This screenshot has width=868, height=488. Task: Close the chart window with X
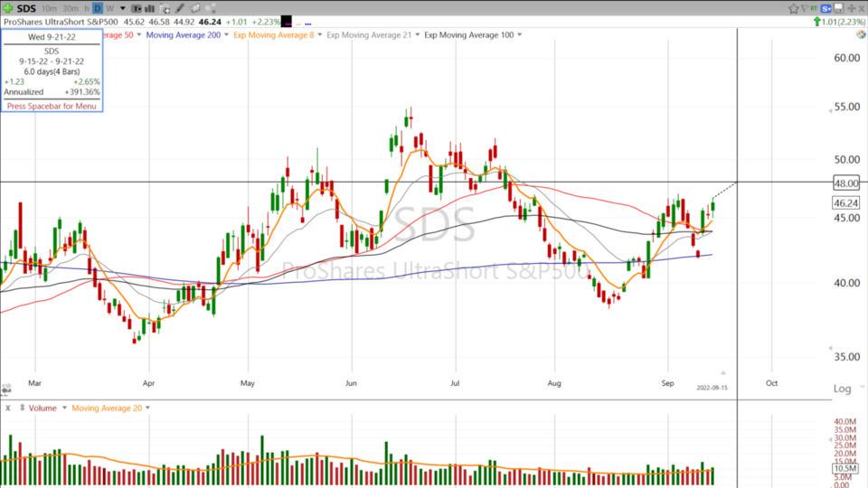tap(862, 8)
